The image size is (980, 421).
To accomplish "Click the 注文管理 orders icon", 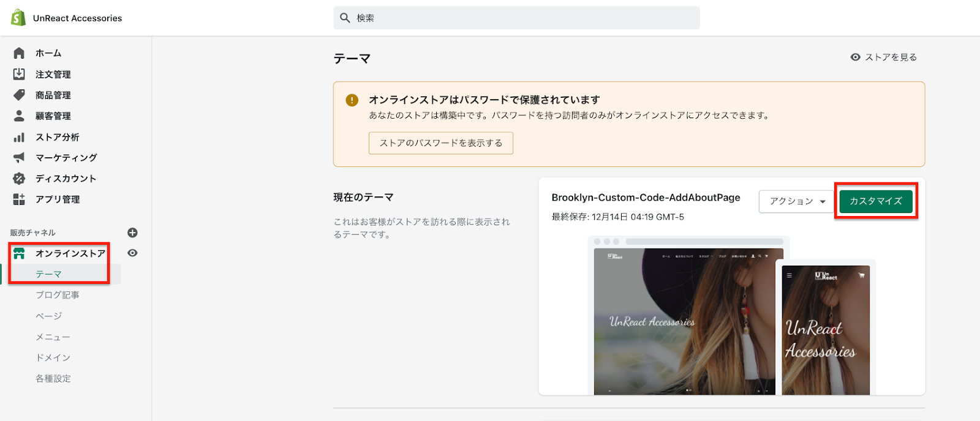I will click(19, 74).
